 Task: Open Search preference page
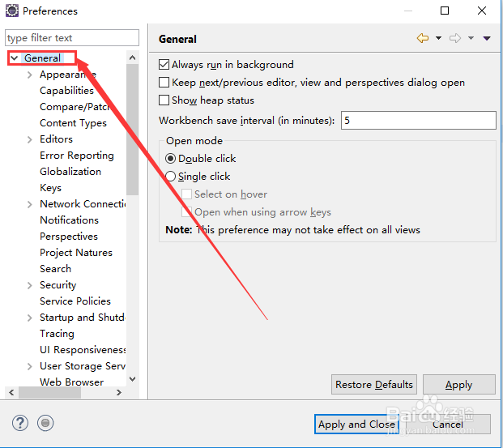point(56,269)
